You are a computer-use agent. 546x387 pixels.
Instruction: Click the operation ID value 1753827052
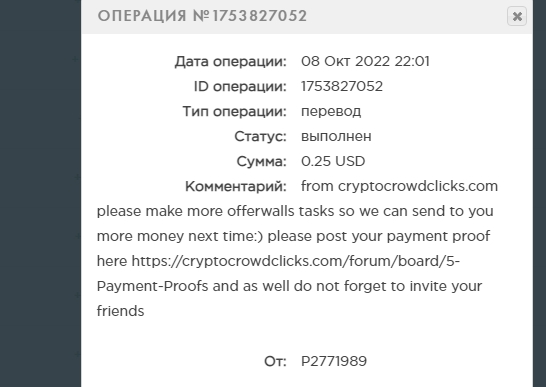pos(342,86)
